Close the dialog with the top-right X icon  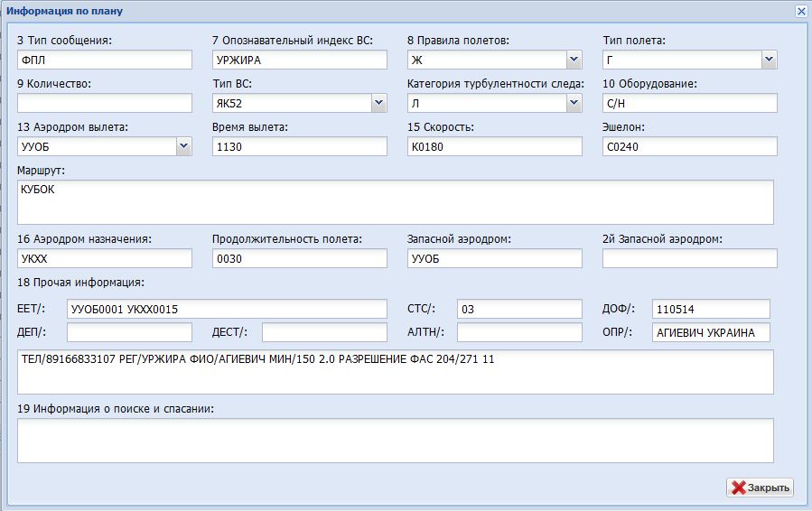point(800,12)
